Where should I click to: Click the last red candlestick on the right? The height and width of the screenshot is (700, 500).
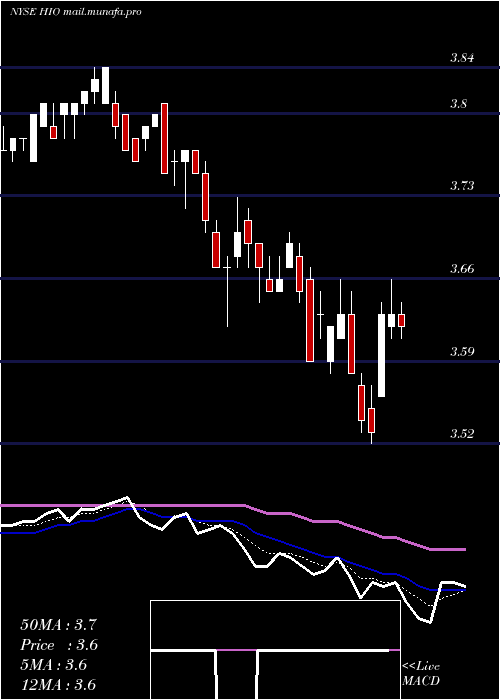tap(401, 320)
